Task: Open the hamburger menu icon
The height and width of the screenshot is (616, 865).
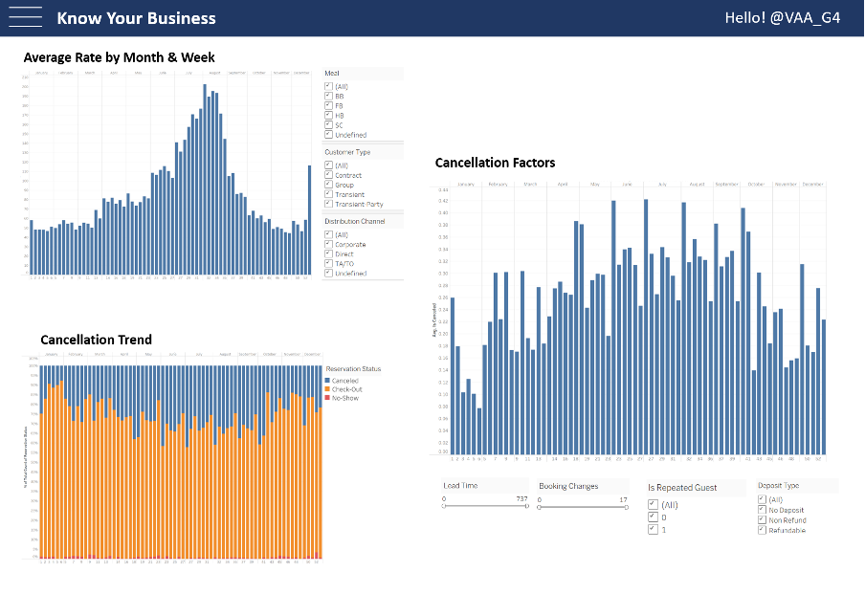Action: pos(25,17)
